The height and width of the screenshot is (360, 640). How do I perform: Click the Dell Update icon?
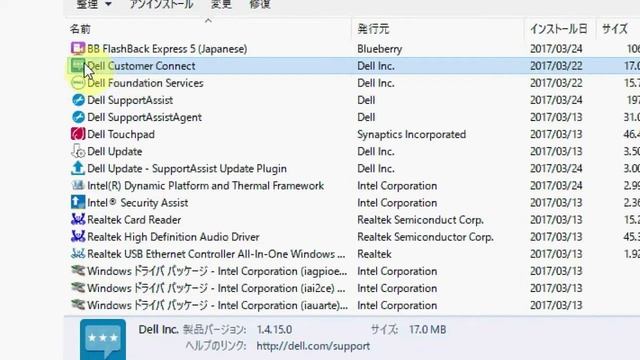pyautogui.click(x=78, y=151)
